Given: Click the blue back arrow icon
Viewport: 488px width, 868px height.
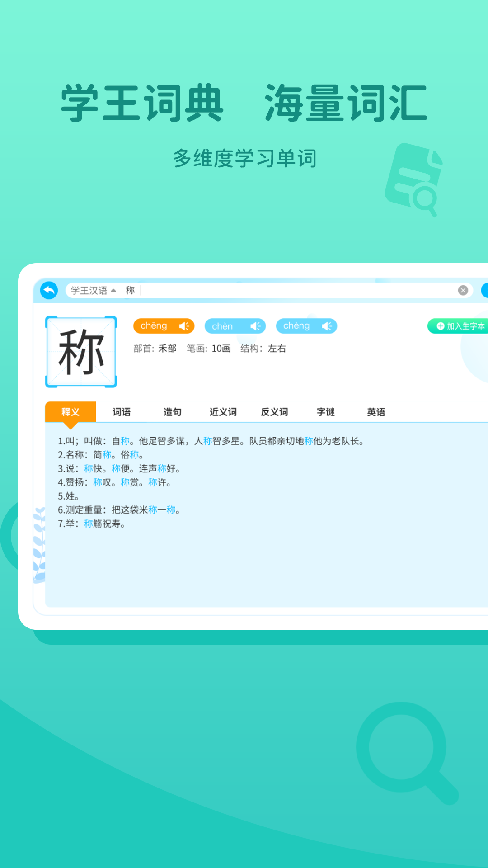Looking at the screenshot, I should [x=49, y=290].
